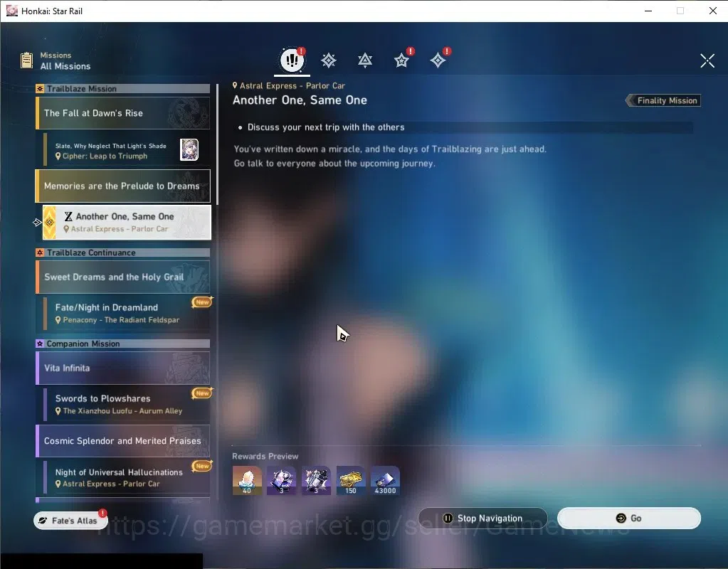
Task: Collapse the Companion Mission section header
Action: pos(122,344)
